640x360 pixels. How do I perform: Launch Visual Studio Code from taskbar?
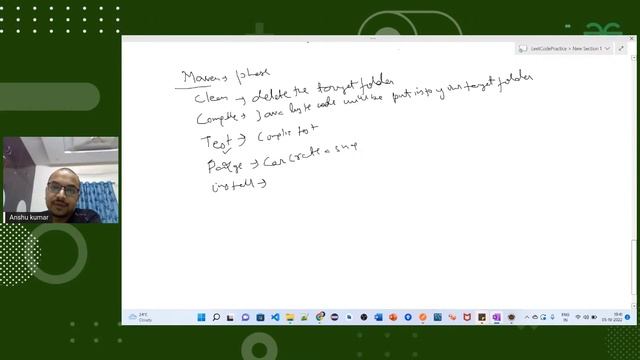tap(275, 317)
